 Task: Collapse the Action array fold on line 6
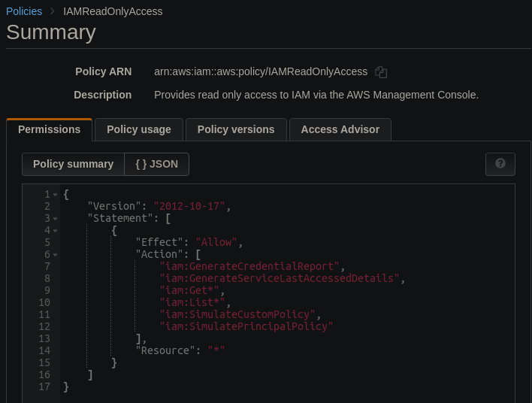click(56, 255)
